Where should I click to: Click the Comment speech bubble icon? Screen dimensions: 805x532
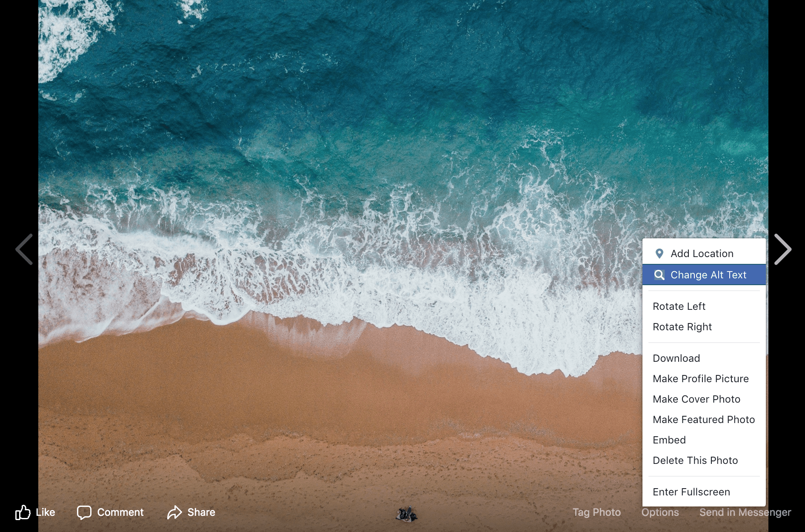pyautogui.click(x=84, y=512)
